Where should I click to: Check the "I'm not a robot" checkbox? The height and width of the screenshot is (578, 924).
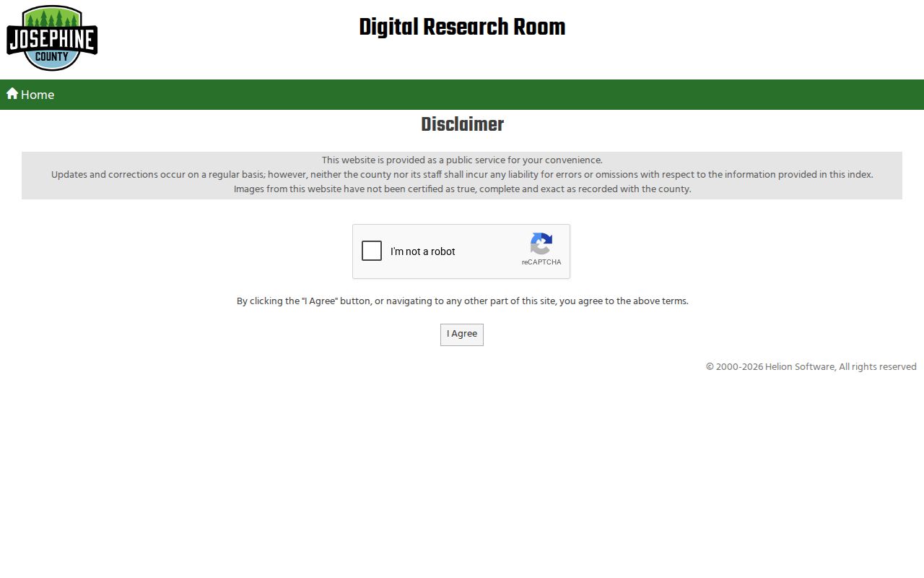pyautogui.click(x=372, y=251)
